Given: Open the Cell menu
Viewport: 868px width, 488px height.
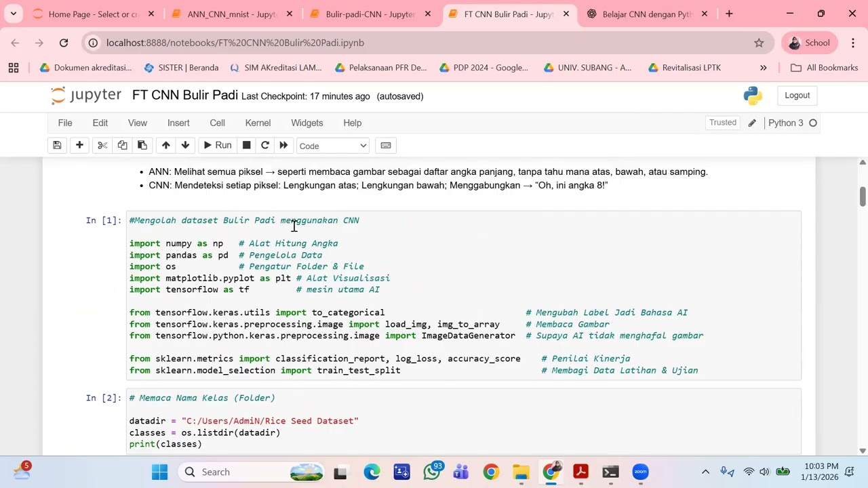Looking at the screenshot, I should (217, 123).
